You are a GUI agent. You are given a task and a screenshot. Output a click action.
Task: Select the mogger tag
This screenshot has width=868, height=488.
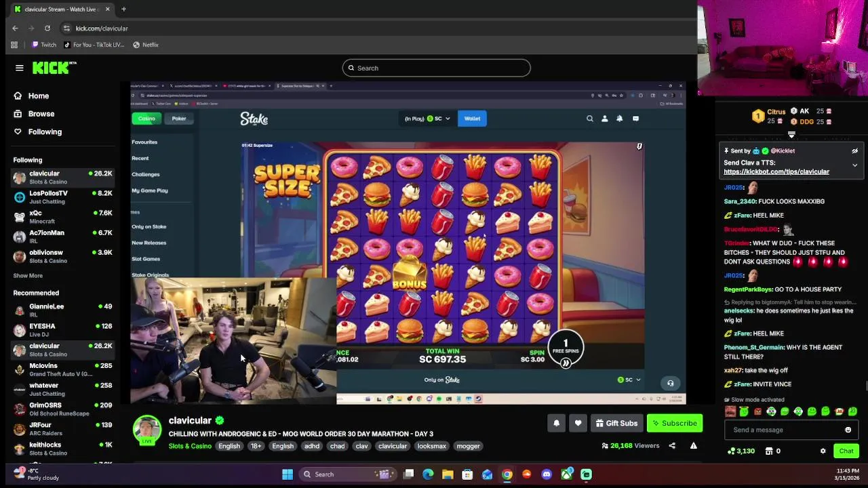point(468,446)
